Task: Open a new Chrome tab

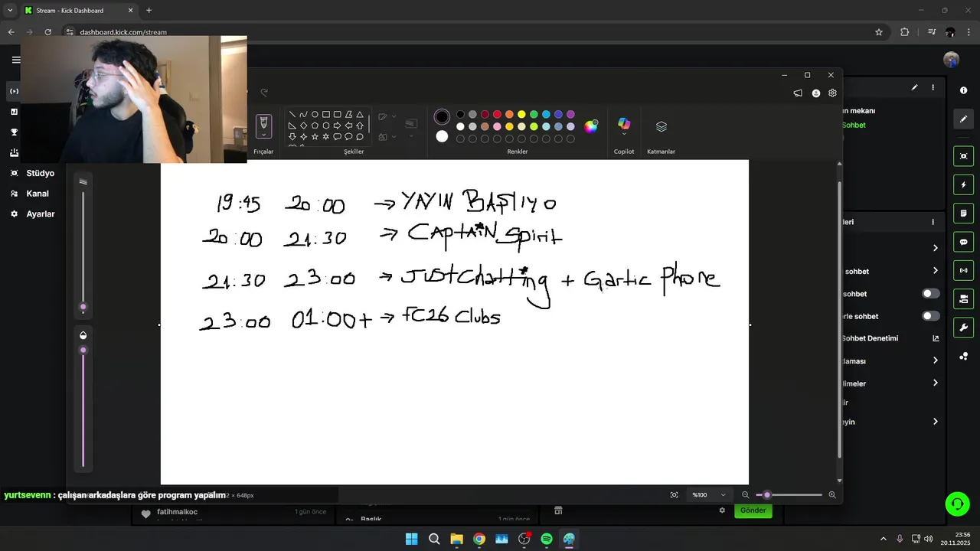Action: (149, 11)
